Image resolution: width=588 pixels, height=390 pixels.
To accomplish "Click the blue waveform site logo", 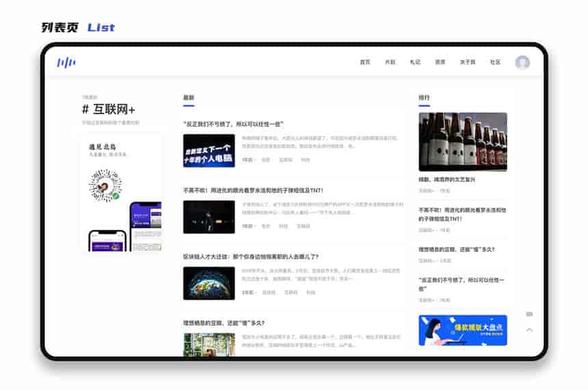I will pos(66,62).
